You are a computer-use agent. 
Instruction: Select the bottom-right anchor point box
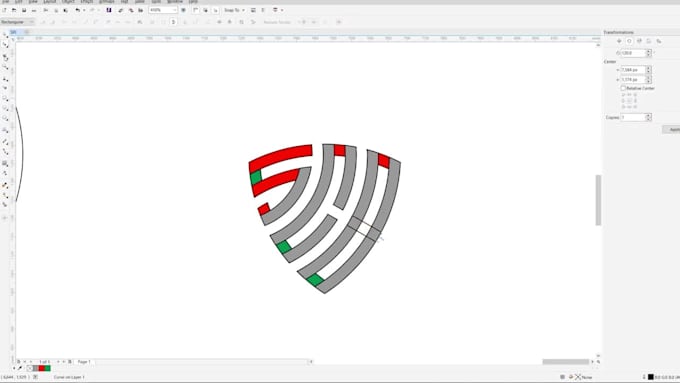tap(635, 107)
